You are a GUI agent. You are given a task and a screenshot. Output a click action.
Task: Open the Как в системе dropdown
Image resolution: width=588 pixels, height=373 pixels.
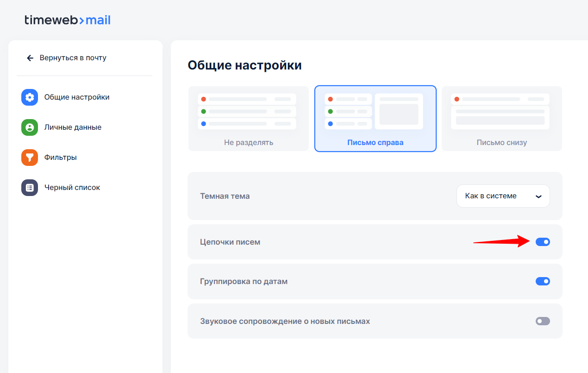(x=503, y=196)
